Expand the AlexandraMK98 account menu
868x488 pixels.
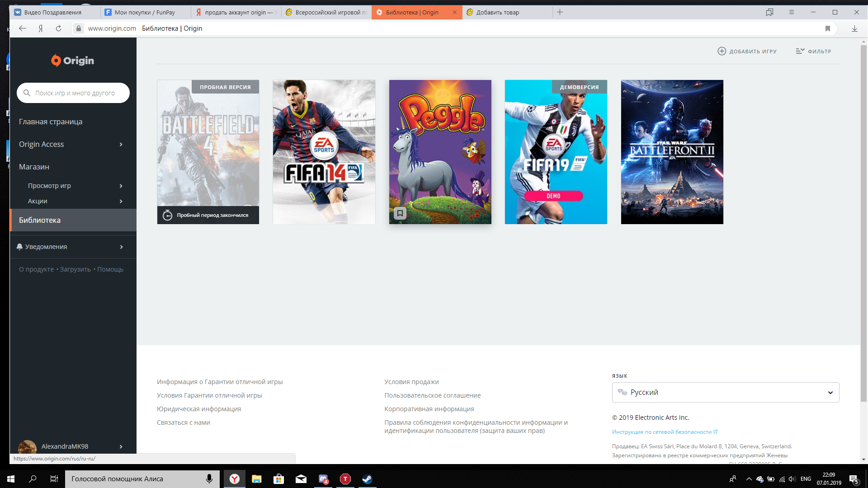click(x=121, y=446)
